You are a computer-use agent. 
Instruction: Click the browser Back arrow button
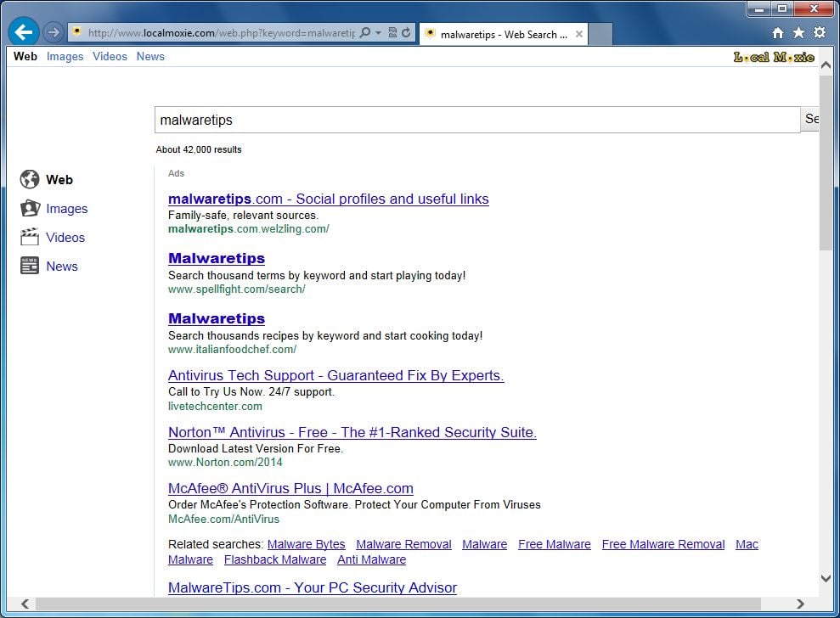point(24,32)
